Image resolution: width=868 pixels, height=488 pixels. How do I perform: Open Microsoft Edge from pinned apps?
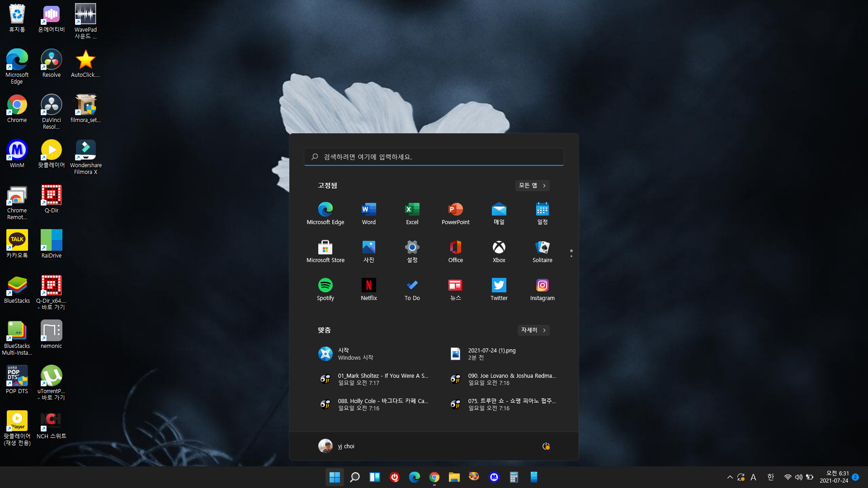click(x=325, y=213)
